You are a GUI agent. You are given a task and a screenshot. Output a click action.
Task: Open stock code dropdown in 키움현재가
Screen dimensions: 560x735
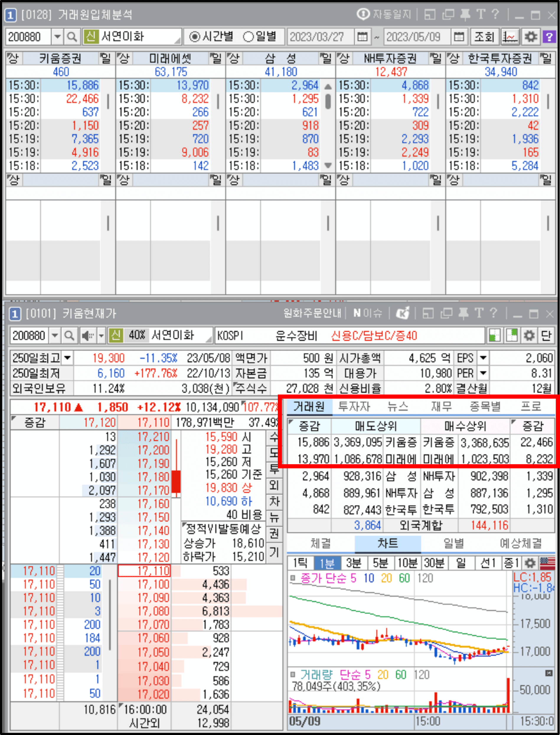pos(55,335)
